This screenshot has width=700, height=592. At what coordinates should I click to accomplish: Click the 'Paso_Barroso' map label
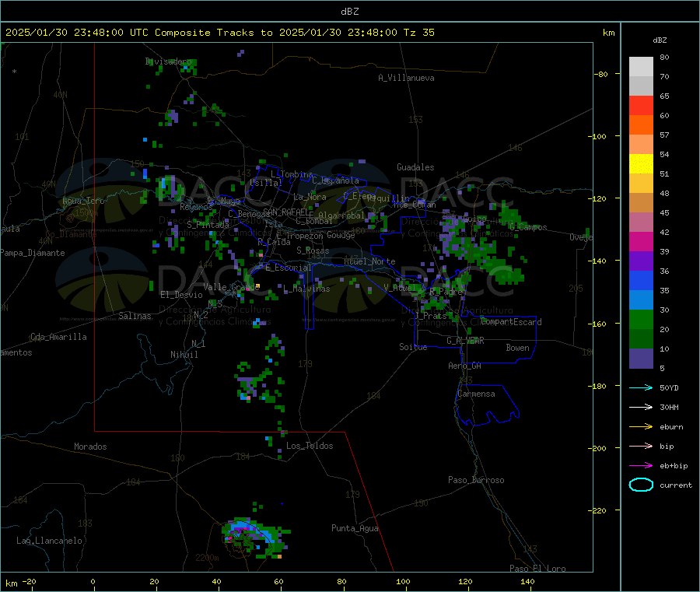(476, 480)
